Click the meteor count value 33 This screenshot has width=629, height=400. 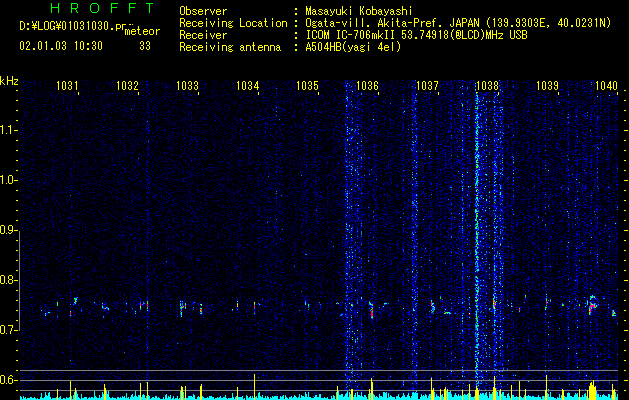pos(145,46)
